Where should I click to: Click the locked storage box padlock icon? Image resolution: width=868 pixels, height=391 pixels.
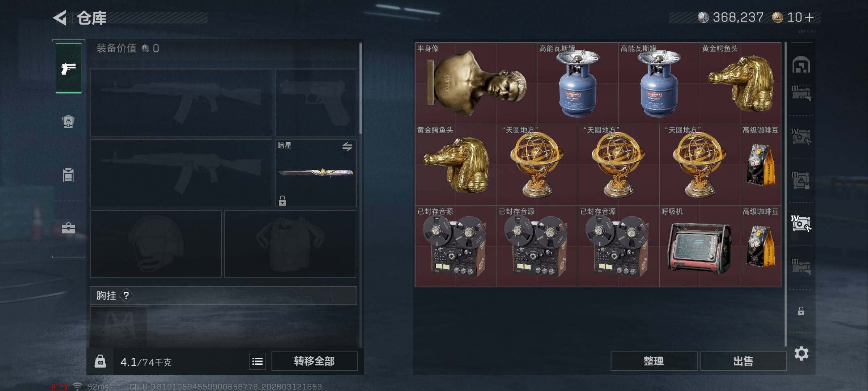pos(801,311)
